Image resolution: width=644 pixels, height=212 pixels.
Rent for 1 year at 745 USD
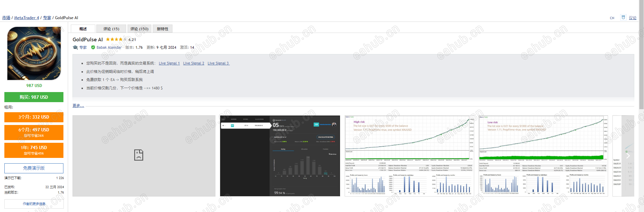click(x=34, y=150)
